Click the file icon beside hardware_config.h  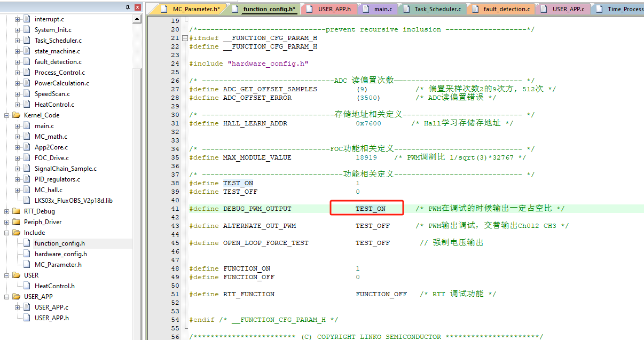click(x=27, y=254)
